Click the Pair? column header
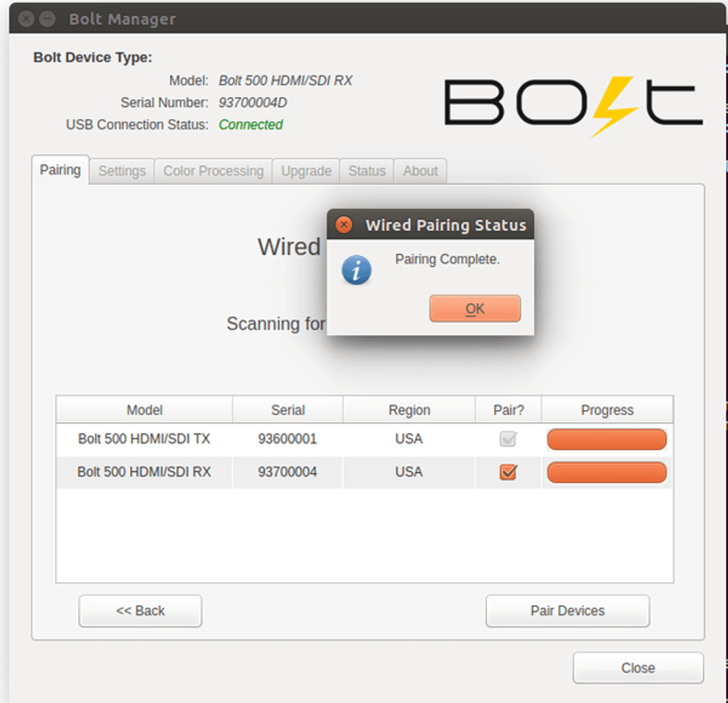The width and height of the screenshot is (728, 703). coord(508,410)
